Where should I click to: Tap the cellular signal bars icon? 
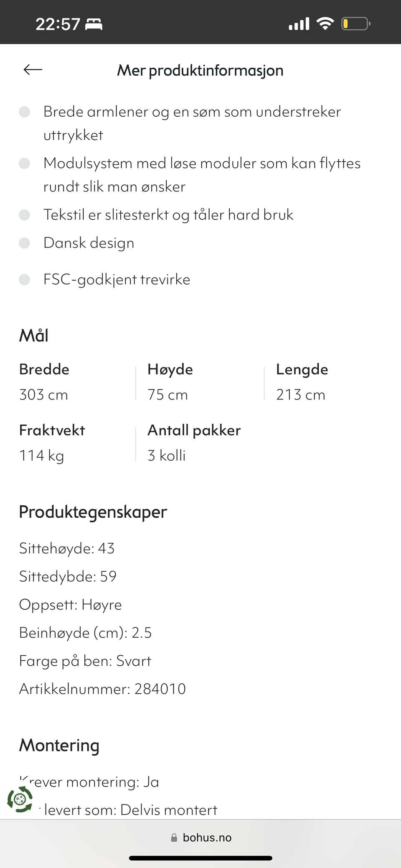(299, 24)
